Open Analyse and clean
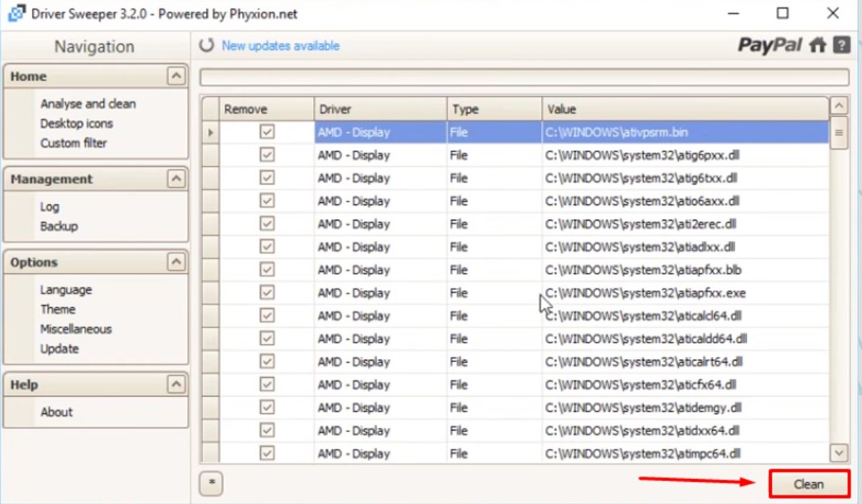862x504 pixels. coord(88,103)
